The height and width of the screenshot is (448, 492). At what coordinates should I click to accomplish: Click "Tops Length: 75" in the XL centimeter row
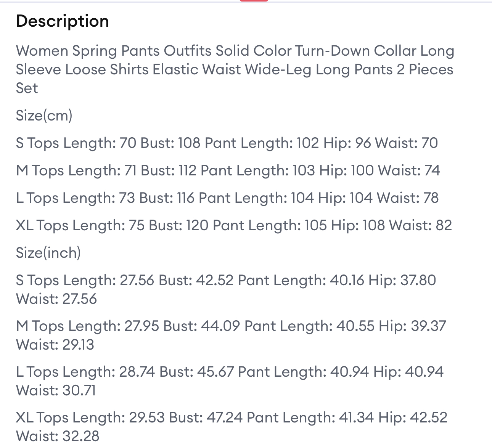(90, 225)
